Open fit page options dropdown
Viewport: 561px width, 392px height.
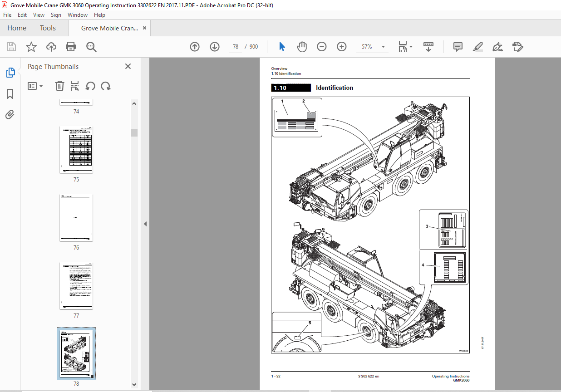405,47
